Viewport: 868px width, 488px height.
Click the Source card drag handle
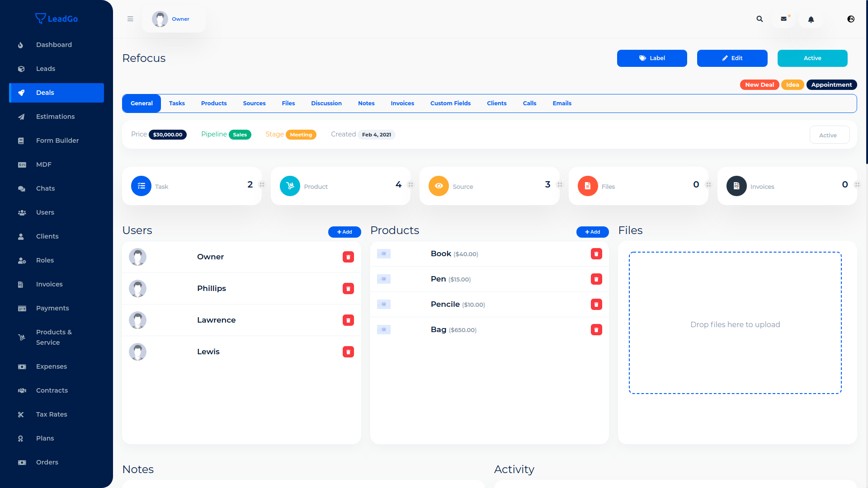560,184
